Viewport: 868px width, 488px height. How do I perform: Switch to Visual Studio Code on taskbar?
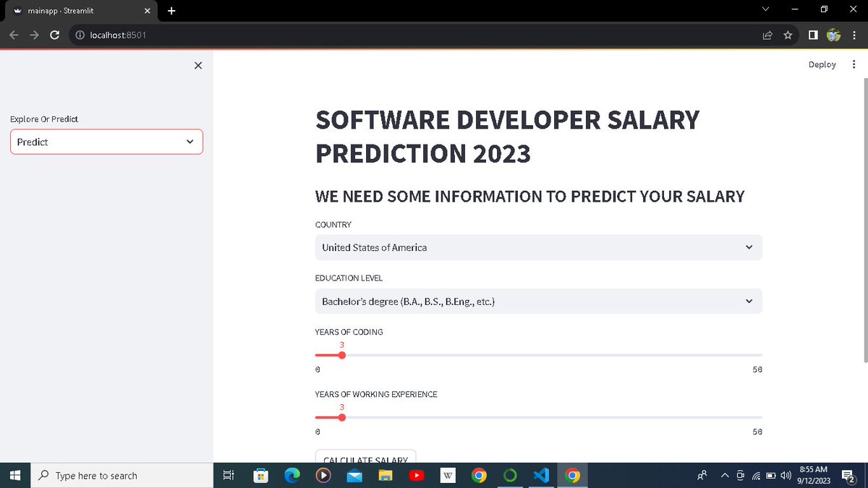[541, 475]
